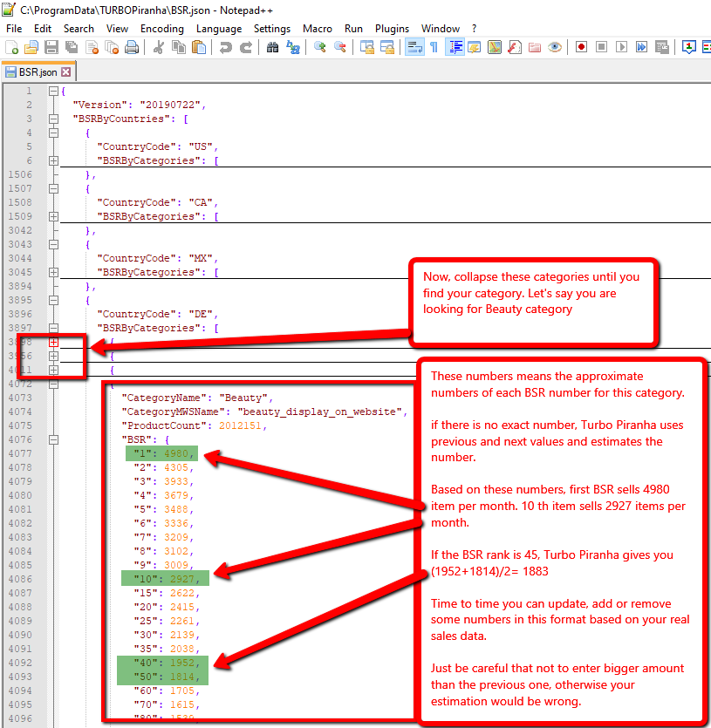
Task: Toggle Word Wrap in the toolbar
Action: [x=414, y=47]
